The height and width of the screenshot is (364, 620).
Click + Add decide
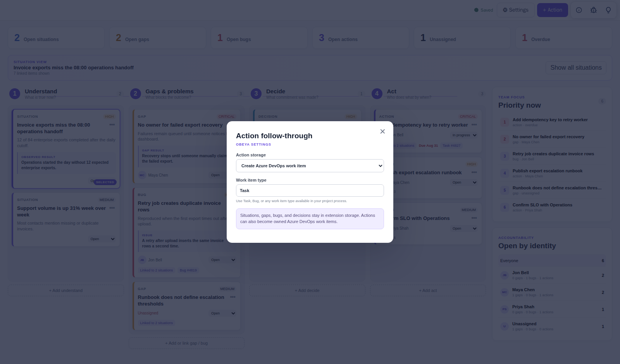pyautogui.click(x=307, y=290)
